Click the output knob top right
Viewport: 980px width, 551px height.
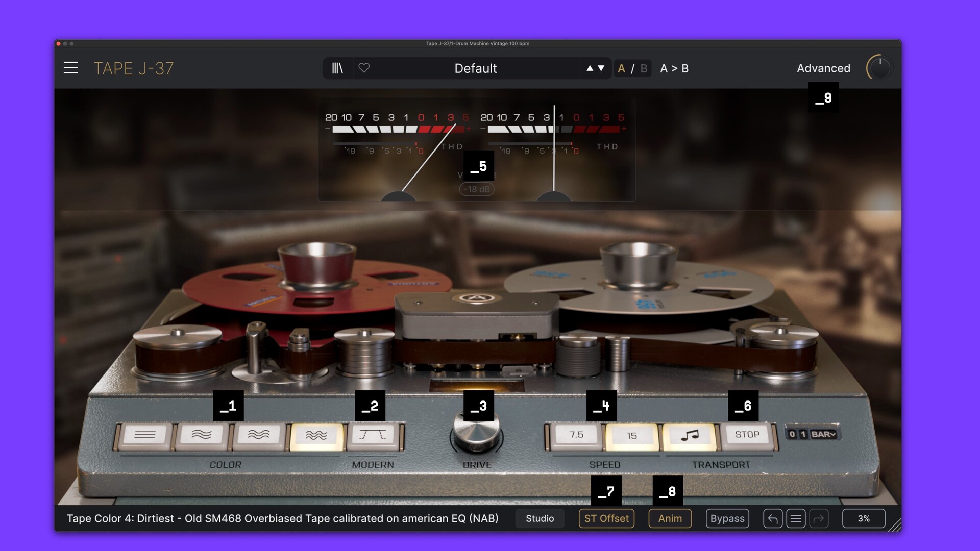[x=880, y=68]
